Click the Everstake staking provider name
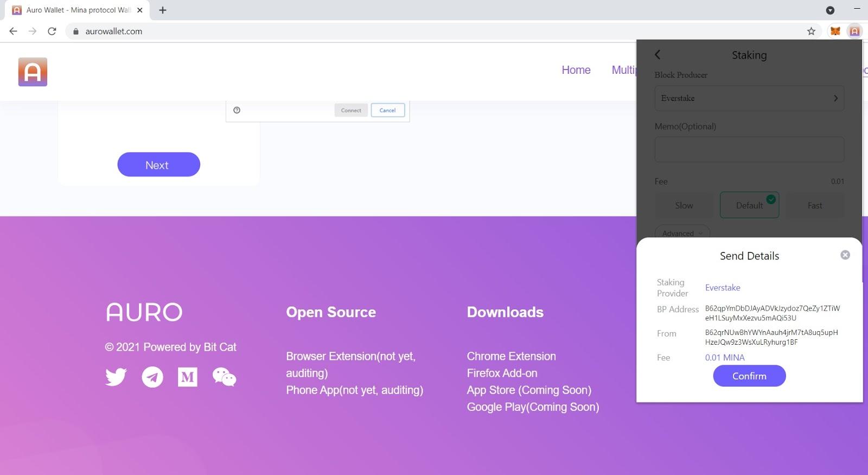868x475 pixels. (x=723, y=288)
